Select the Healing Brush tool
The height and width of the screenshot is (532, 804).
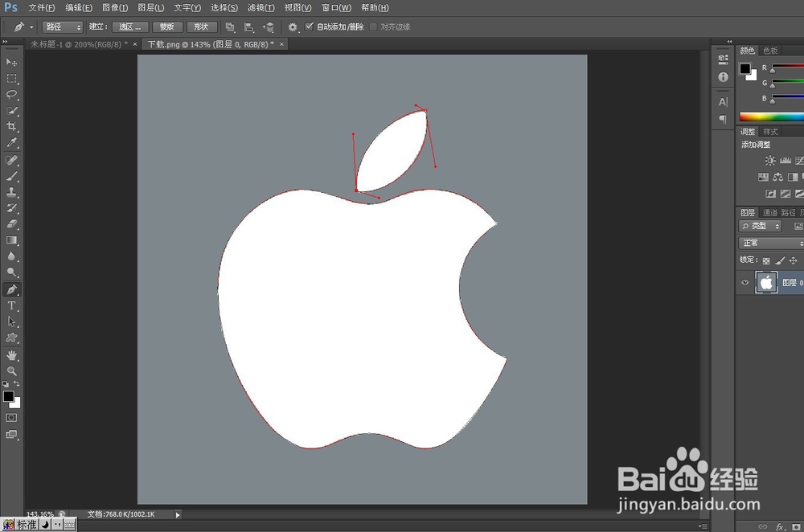[x=11, y=161]
